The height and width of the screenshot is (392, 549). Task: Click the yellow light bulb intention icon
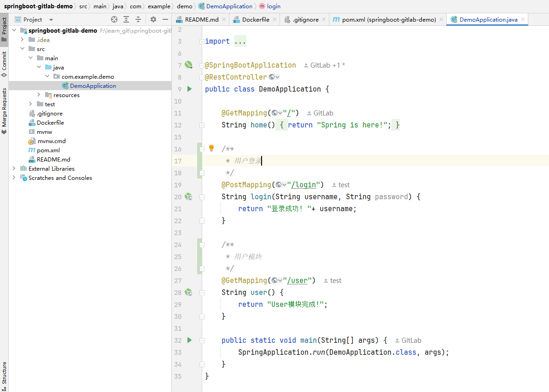click(211, 148)
